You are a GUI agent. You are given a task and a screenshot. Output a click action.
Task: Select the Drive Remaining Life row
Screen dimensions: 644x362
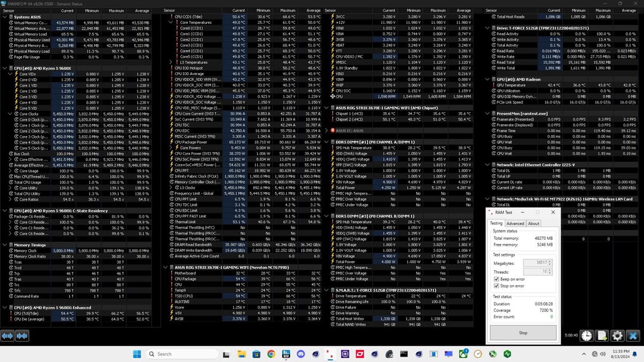pos(399,302)
